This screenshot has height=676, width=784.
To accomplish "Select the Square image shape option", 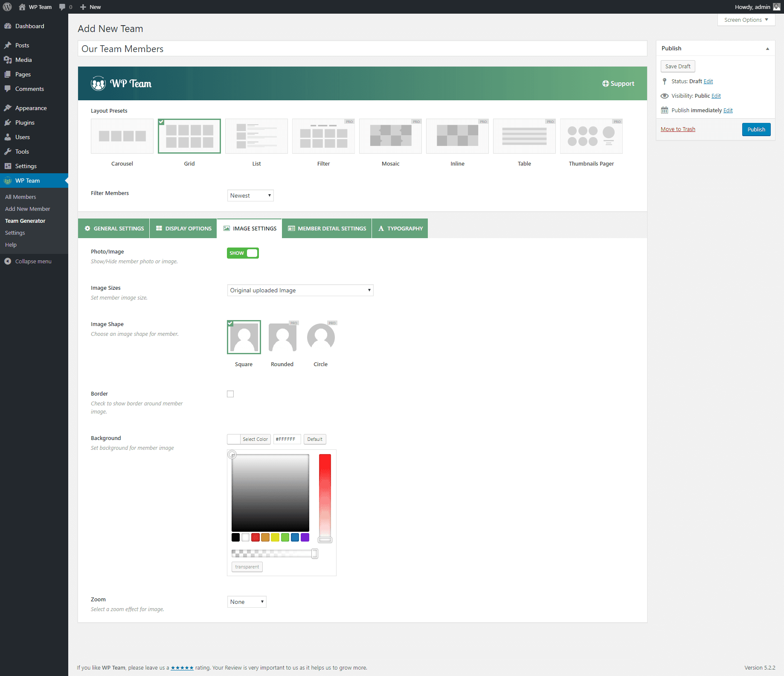I will click(244, 338).
